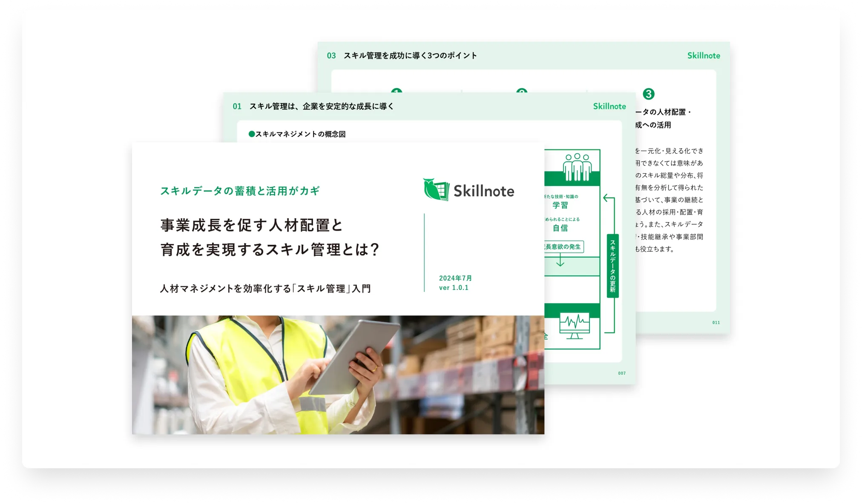862x504 pixels.
Task: Click the cover title 事業成長を促す人材配置と
Action: coord(252,225)
